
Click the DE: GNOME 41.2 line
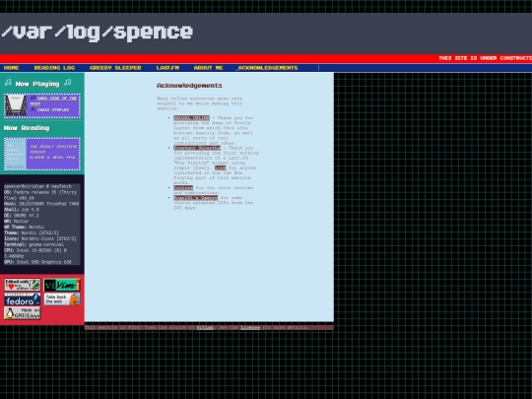pos(22,215)
